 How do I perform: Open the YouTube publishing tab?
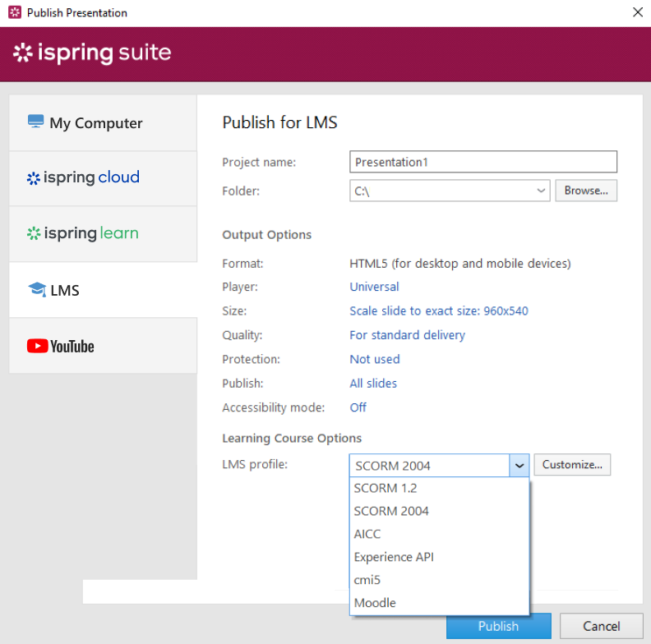[x=103, y=346]
